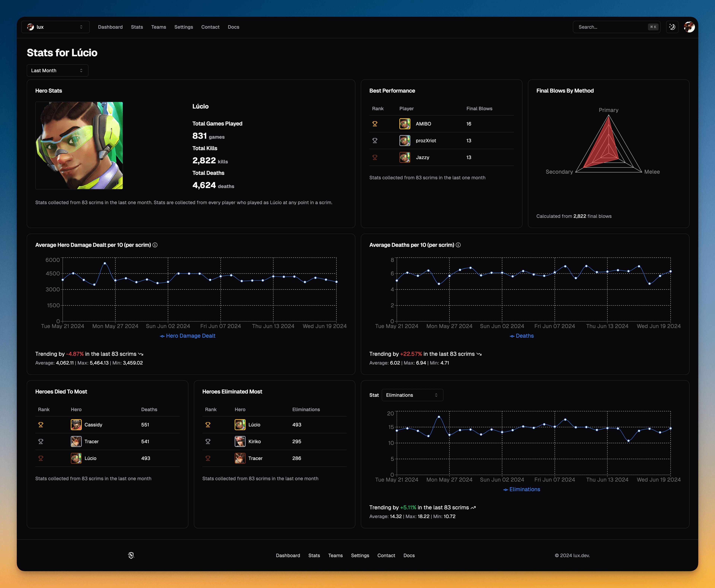
Task: Click the Cassidy '551' deaths cell
Action: tap(145, 424)
